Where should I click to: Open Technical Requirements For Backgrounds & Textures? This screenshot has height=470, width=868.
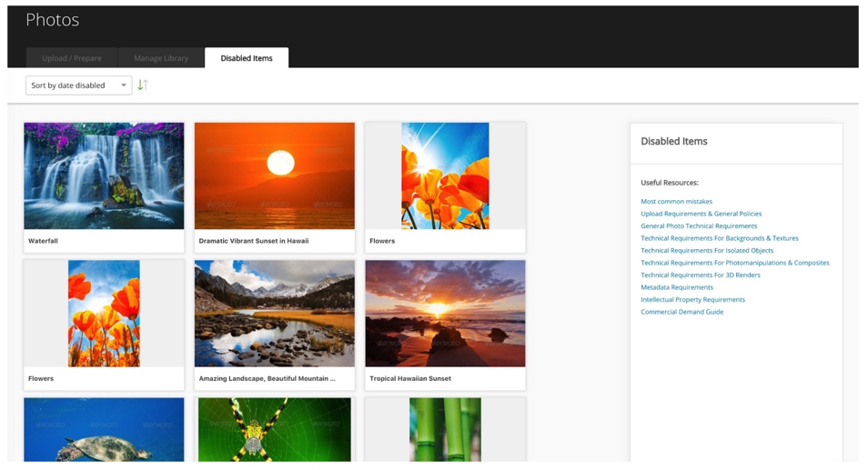click(x=720, y=238)
